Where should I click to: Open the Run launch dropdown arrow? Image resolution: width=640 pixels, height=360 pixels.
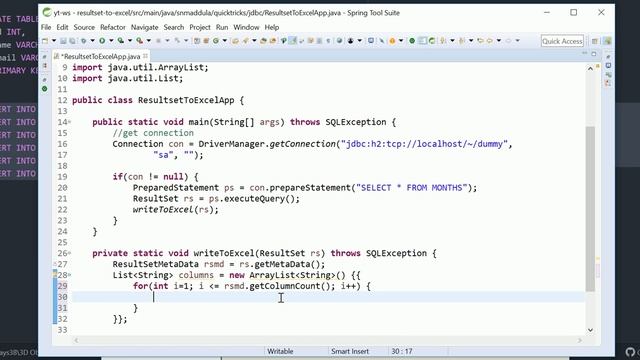point(111,41)
